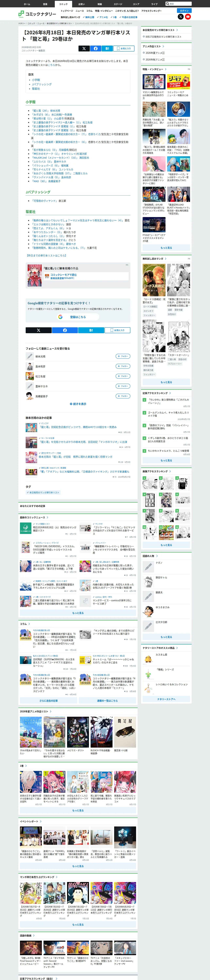Expand more authors with 続きを表示
The image size is (210, 980).
[78, 404]
